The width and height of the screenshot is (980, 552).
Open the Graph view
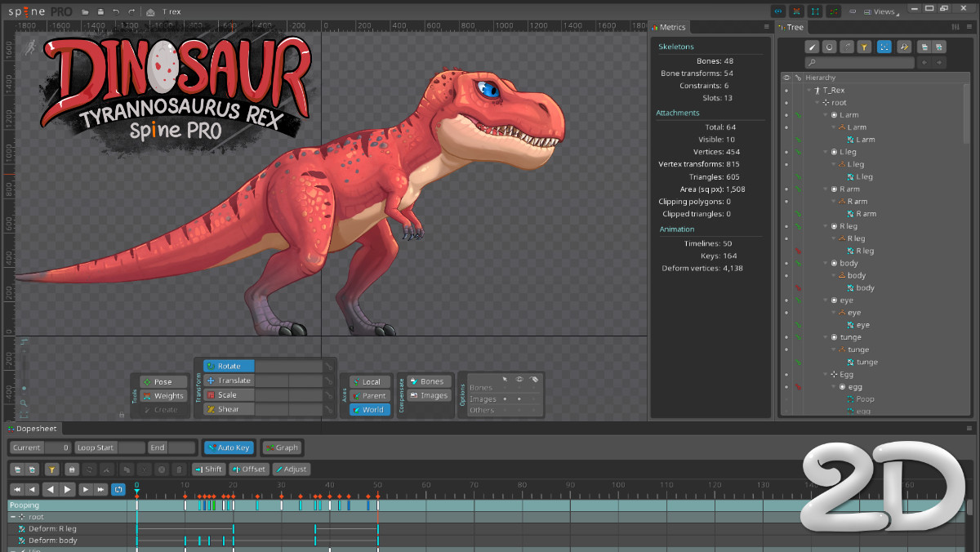[282, 447]
